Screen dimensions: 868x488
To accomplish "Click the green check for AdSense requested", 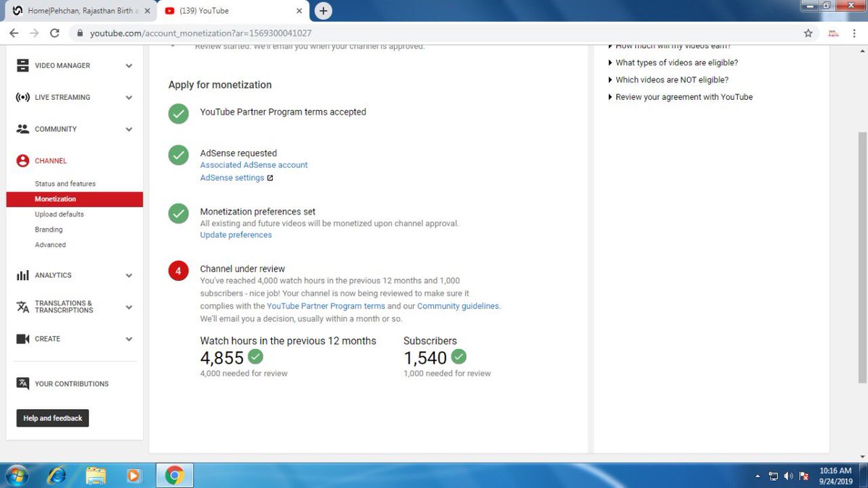I will click(x=179, y=155).
